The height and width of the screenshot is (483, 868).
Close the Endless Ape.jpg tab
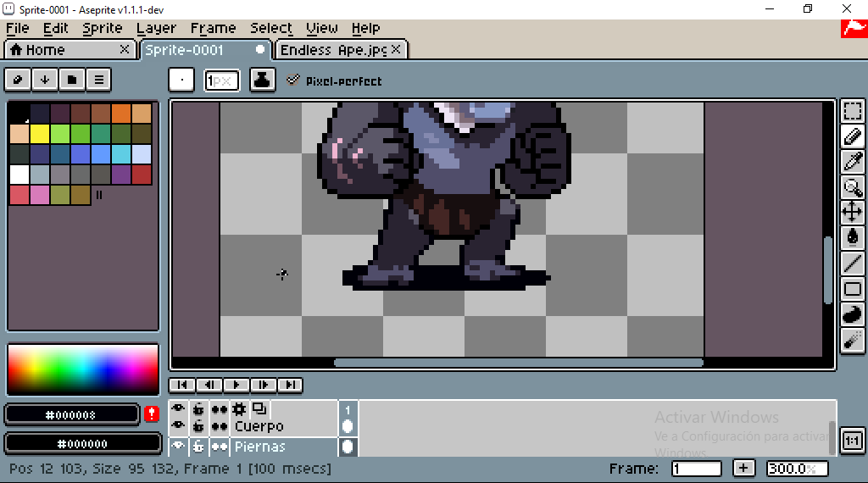396,49
